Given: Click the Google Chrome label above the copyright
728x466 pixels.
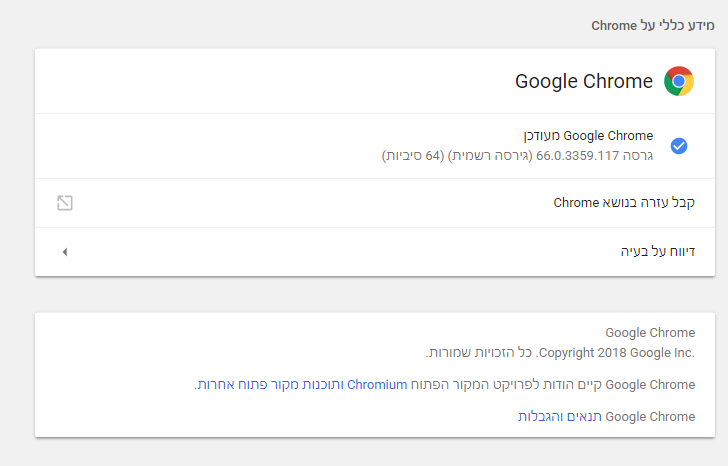Looking at the screenshot, I should tap(650, 333).
